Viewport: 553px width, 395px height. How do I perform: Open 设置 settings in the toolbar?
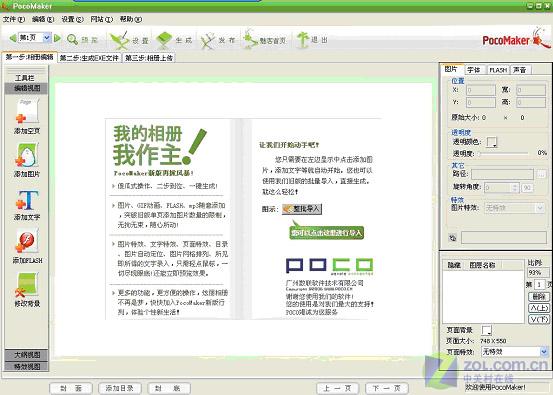pos(129,40)
